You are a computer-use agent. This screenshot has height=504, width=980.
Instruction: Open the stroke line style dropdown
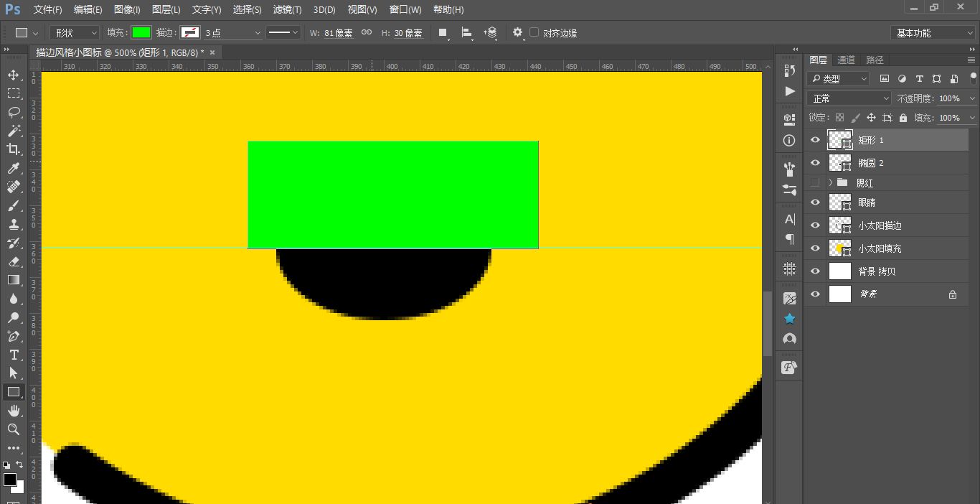coord(283,33)
